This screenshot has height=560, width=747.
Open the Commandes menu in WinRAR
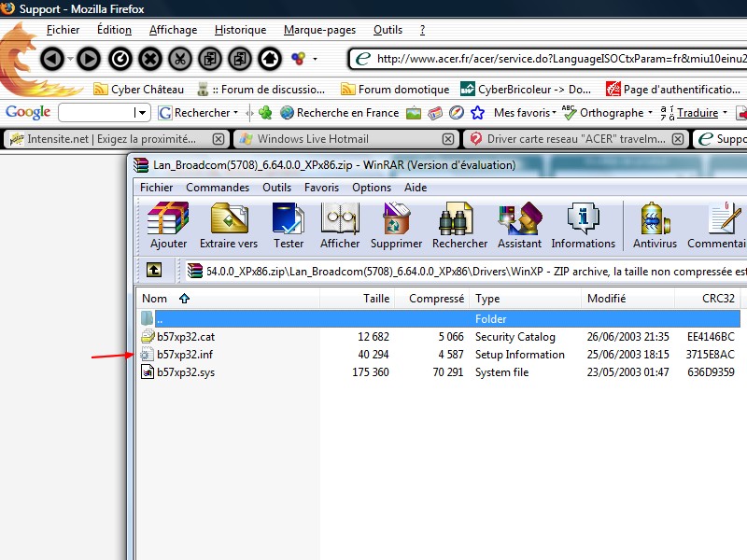coord(218,188)
